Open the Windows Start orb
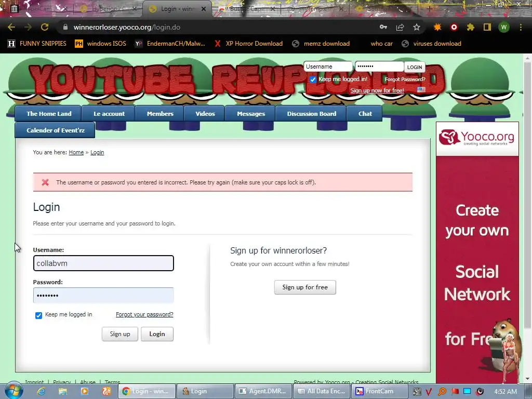Viewport: 532px width, 399px height. click(x=14, y=391)
